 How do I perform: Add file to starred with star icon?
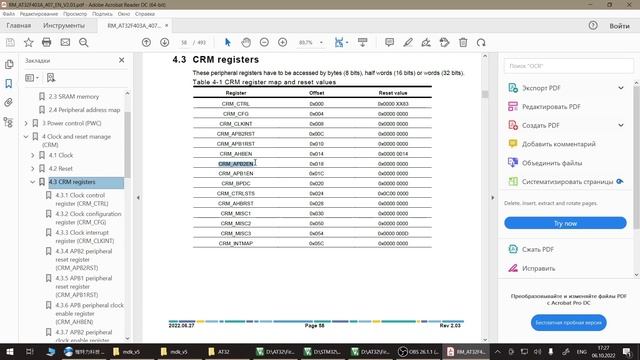click(29, 42)
